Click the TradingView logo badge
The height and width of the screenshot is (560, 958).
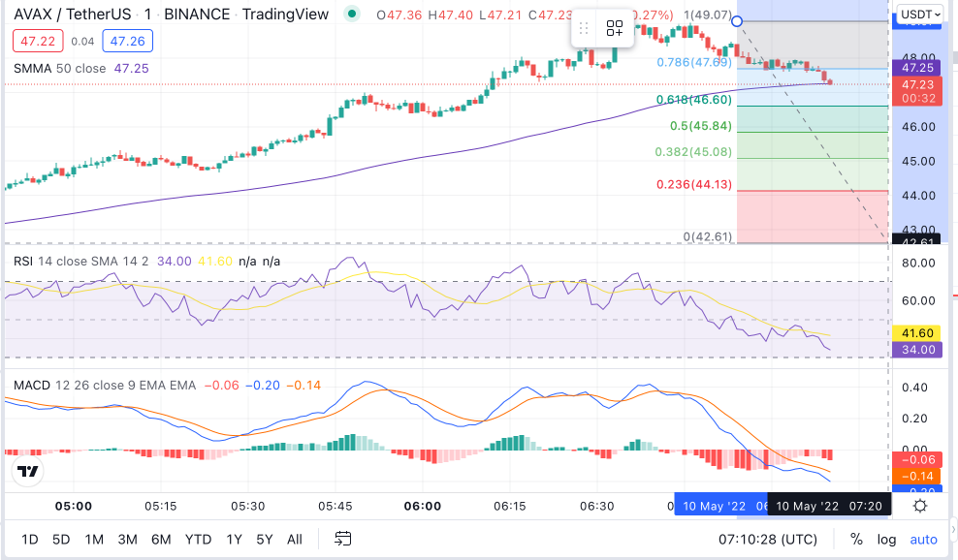[x=27, y=472]
